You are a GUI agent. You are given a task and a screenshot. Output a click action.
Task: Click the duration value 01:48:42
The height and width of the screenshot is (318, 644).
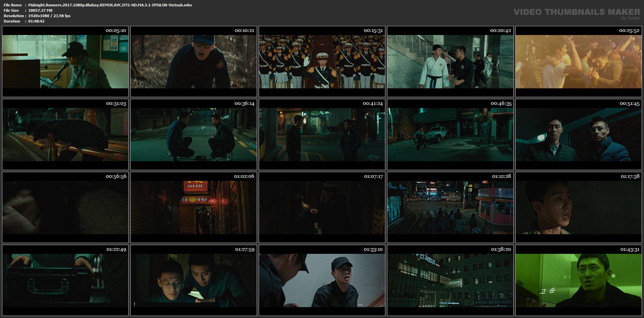36,21
